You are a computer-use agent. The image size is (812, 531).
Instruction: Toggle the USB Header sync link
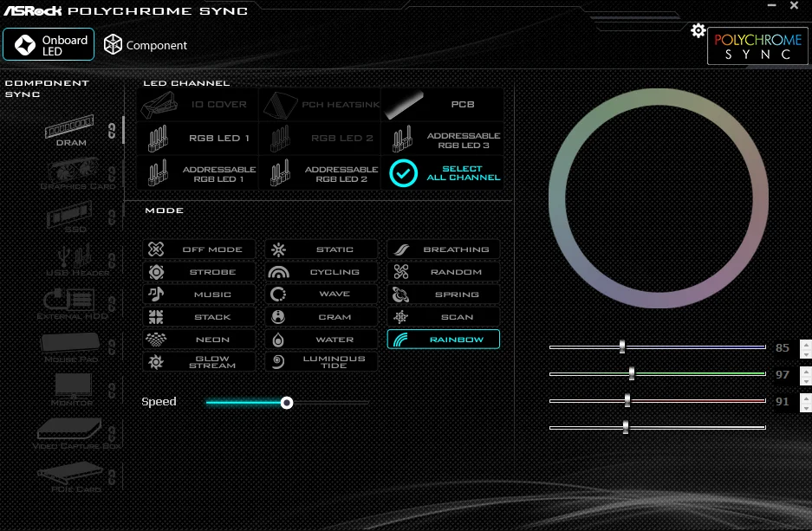(111, 261)
